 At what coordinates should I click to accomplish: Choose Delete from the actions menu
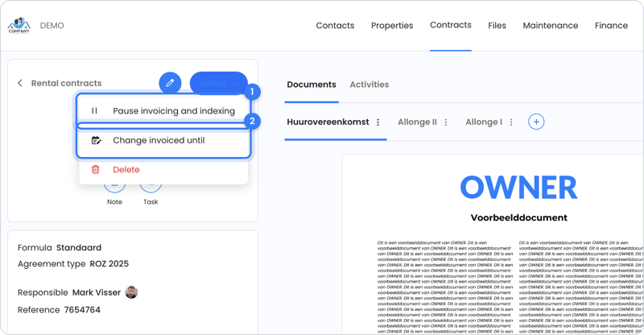(163, 169)
